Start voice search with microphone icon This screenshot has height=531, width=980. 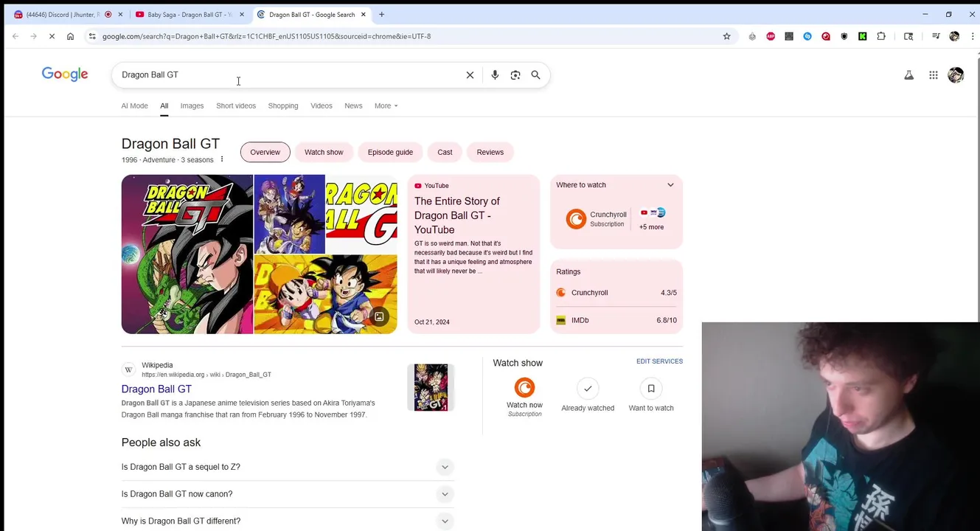[x=495, y=74]
